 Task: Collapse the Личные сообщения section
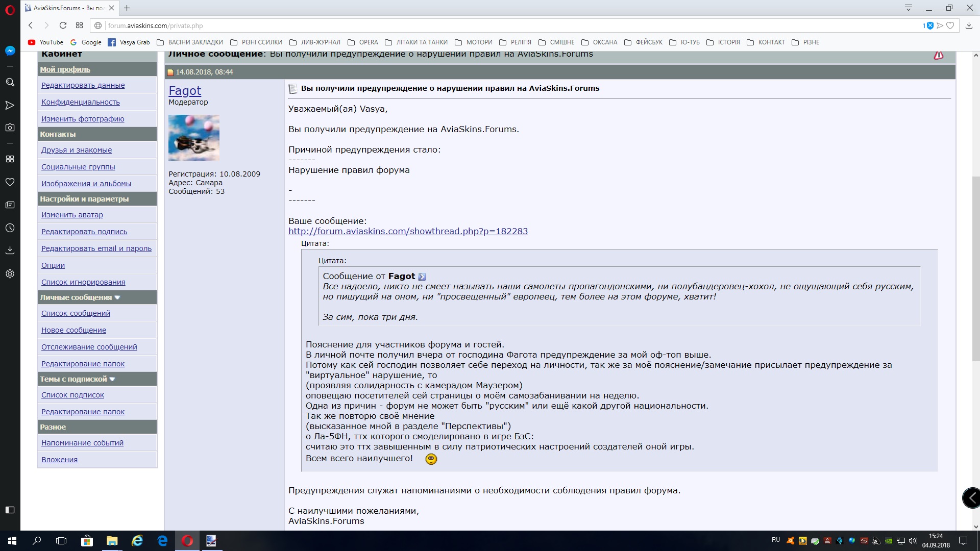pos(117,297)
